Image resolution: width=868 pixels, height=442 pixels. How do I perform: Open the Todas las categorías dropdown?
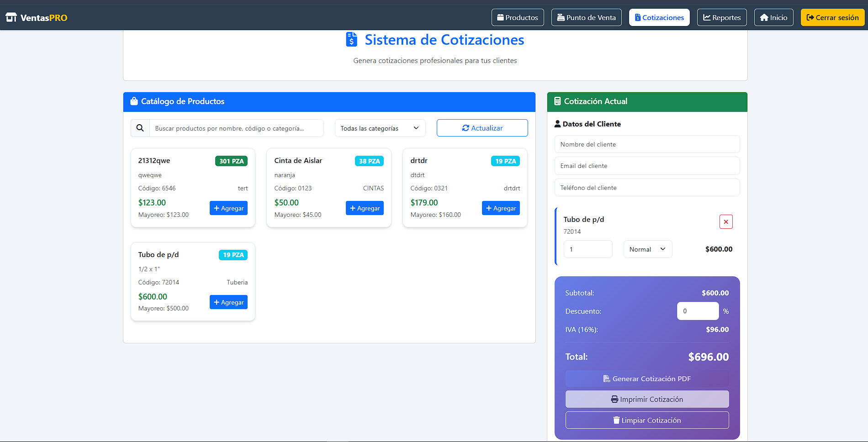point(380,128)
